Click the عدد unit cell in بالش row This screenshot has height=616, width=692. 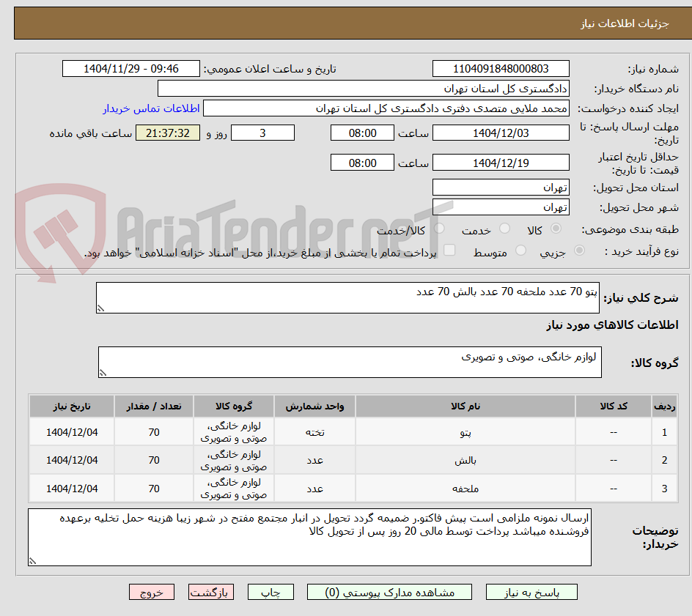(x=314, y=460)
